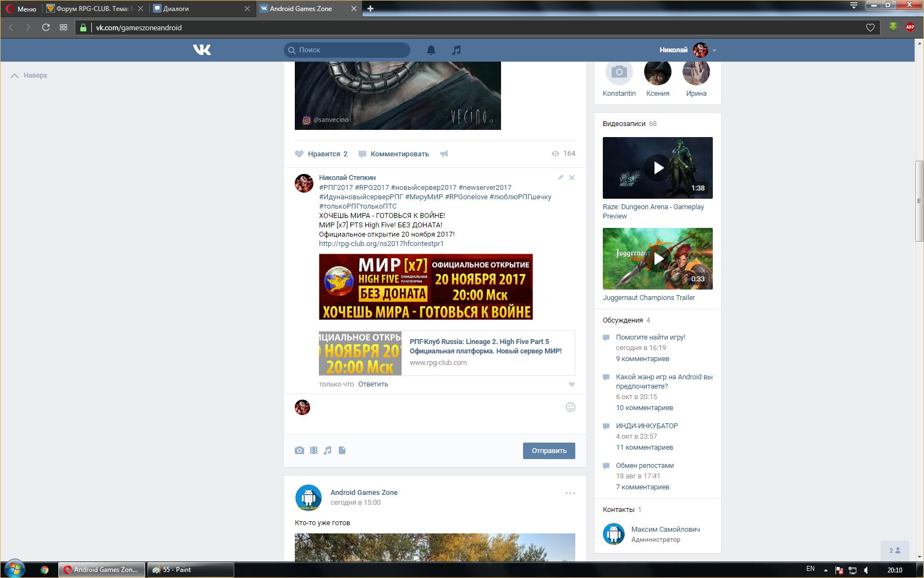Viewport: 924px width, 578px height.
Task: Share the post with the megaphone icon
Action: [444, 154]
